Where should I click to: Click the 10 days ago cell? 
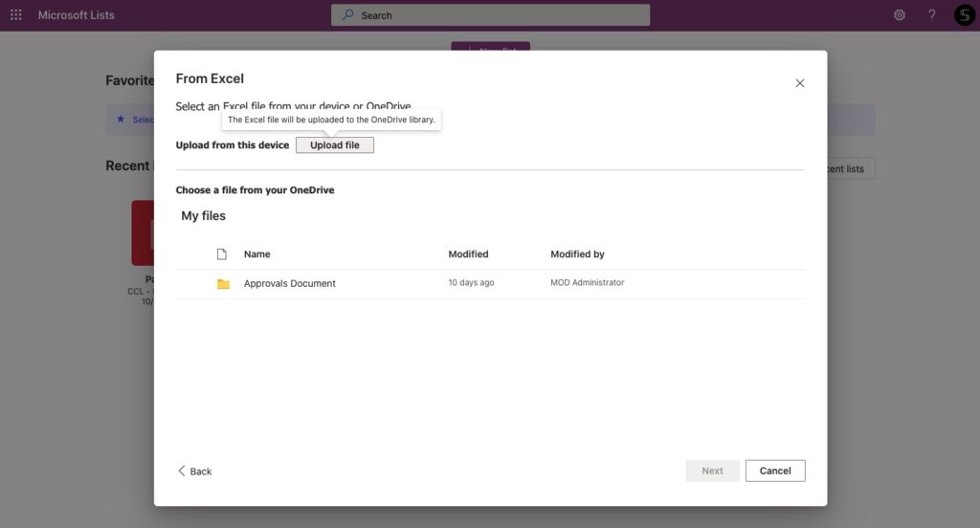[471, 282]
